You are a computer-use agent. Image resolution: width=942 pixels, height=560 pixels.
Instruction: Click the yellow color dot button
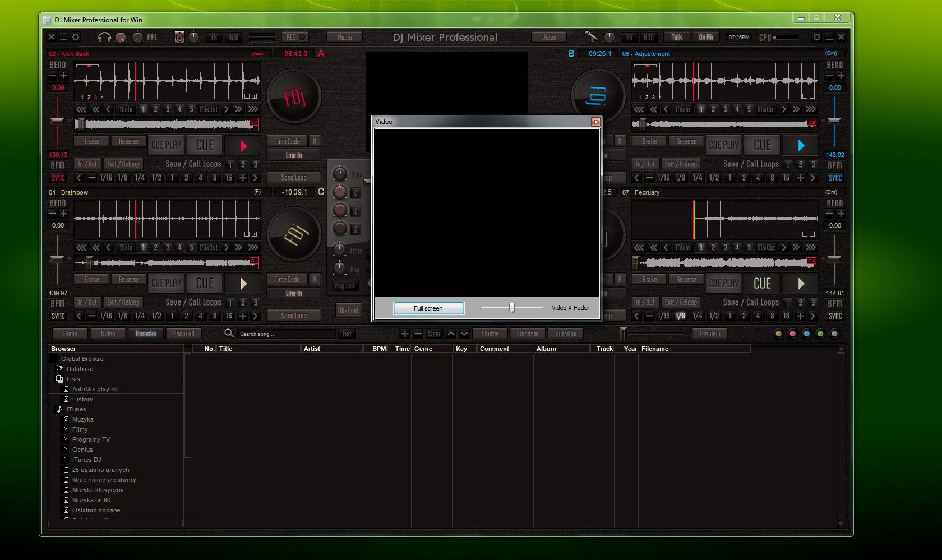(x=778, y=334)
